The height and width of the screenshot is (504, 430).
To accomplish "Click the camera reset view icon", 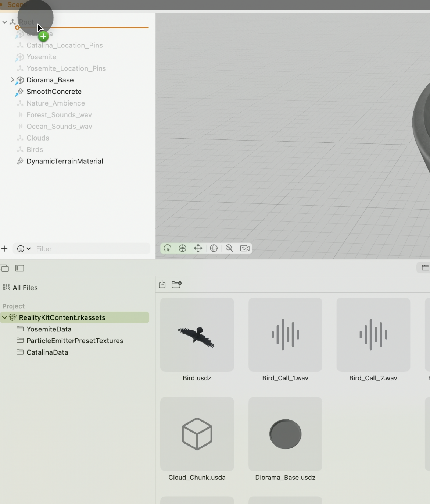I will 245,248.
